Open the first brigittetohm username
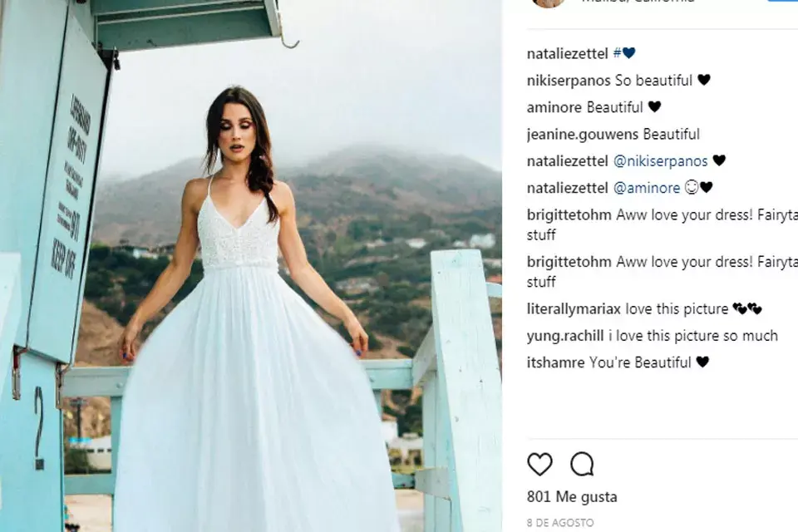 (569, 214)
